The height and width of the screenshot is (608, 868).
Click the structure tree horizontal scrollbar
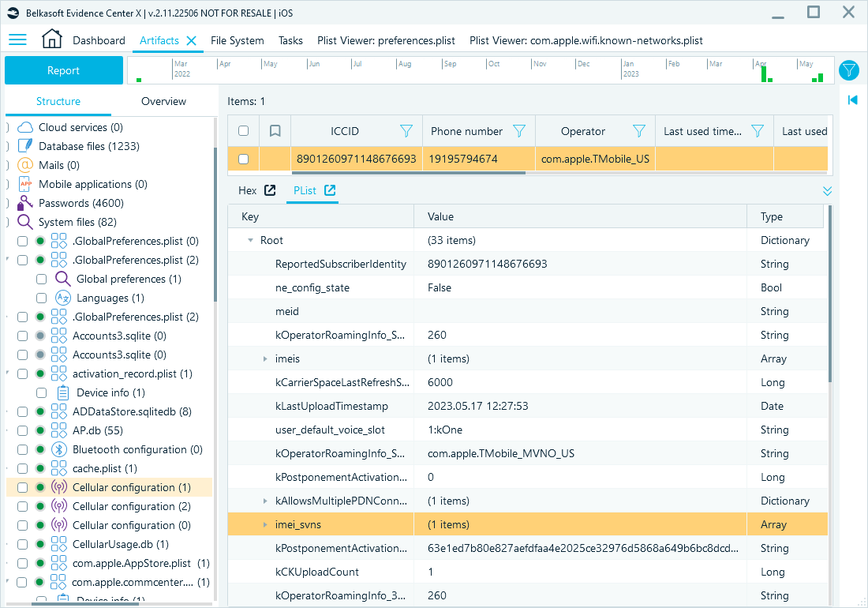pyautogui.click(x=85, y=603)
